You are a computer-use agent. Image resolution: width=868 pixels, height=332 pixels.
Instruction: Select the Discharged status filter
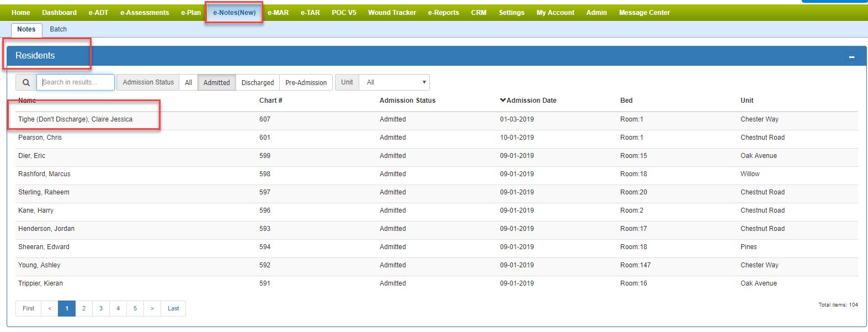coord(257,82)
